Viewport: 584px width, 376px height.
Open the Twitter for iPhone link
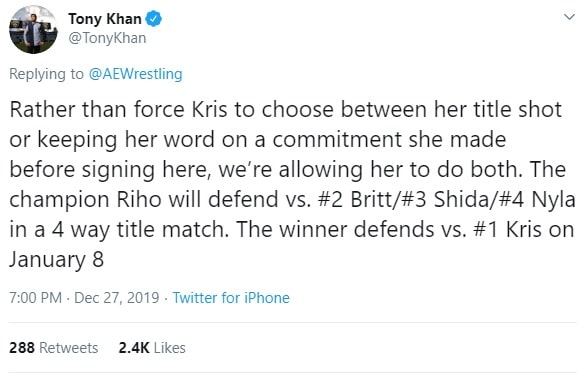231,298
